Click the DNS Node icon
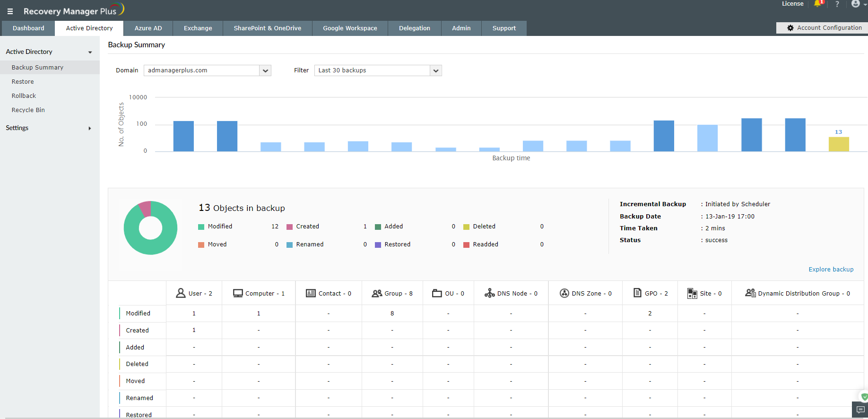 pyautogui.click(x=490, y=293)
